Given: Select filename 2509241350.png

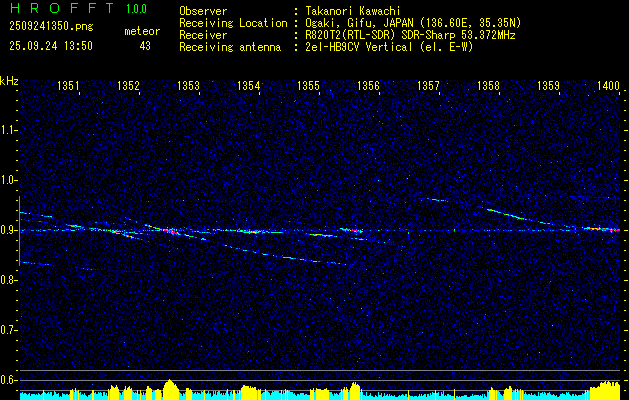Looking at the screenshot, I should tap(51, 27).
